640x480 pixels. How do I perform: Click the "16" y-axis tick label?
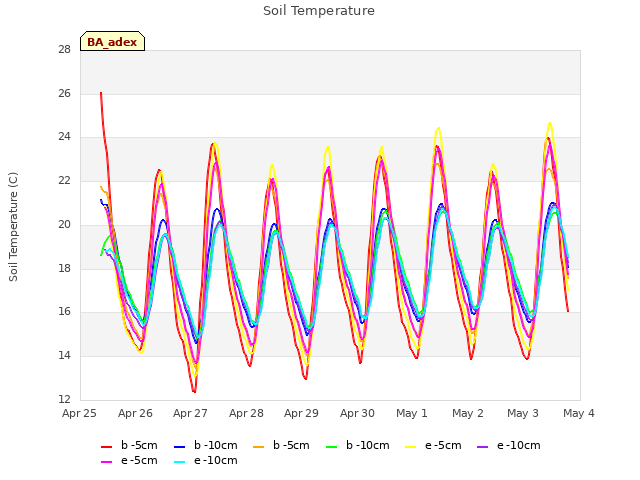click(64, 311)
